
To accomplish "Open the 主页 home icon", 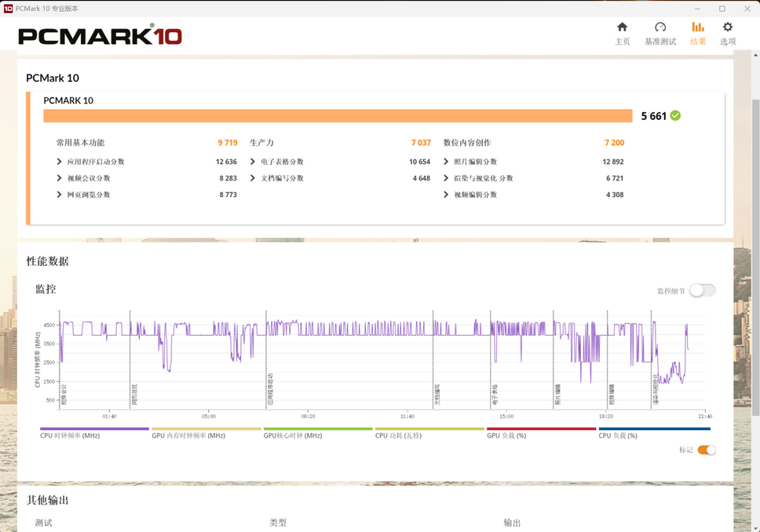I will click(x=622, y=27).
